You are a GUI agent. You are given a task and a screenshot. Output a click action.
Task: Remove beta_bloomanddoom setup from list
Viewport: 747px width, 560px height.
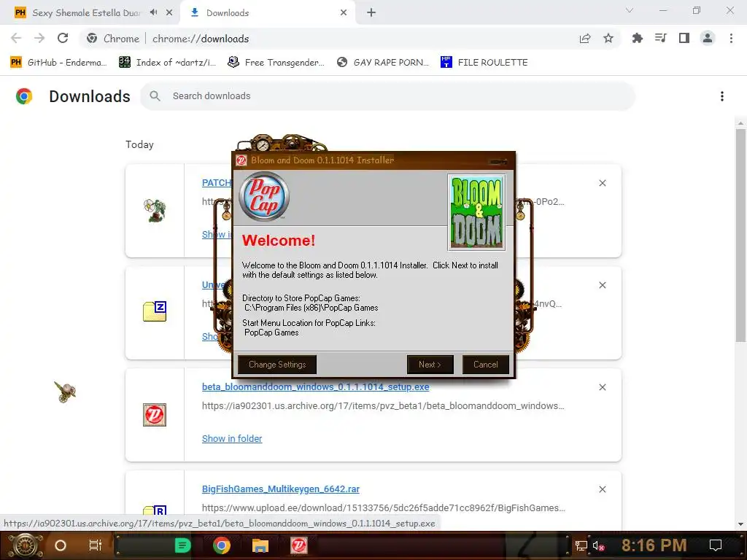(602, 387)
